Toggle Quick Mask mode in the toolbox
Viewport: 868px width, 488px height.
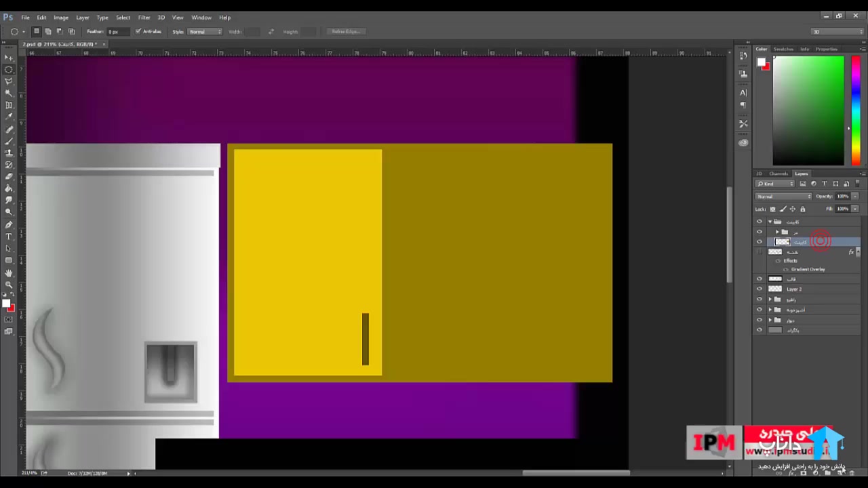(9, 319)
